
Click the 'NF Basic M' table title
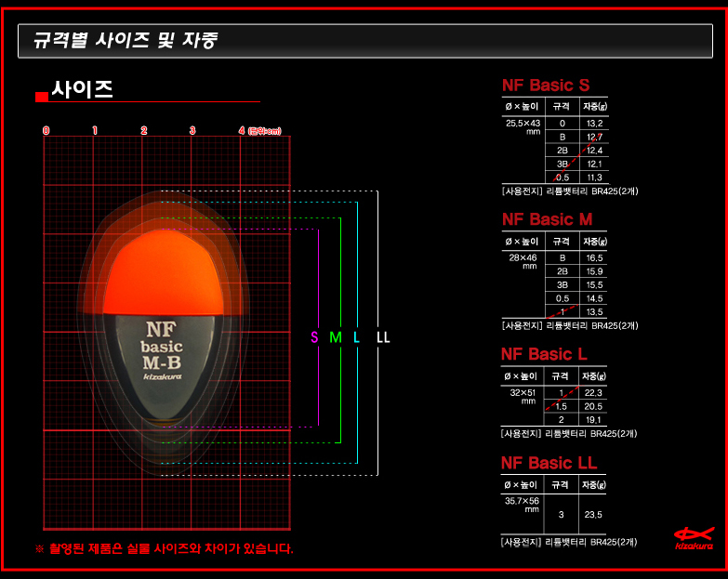click(x=547, y=219)
